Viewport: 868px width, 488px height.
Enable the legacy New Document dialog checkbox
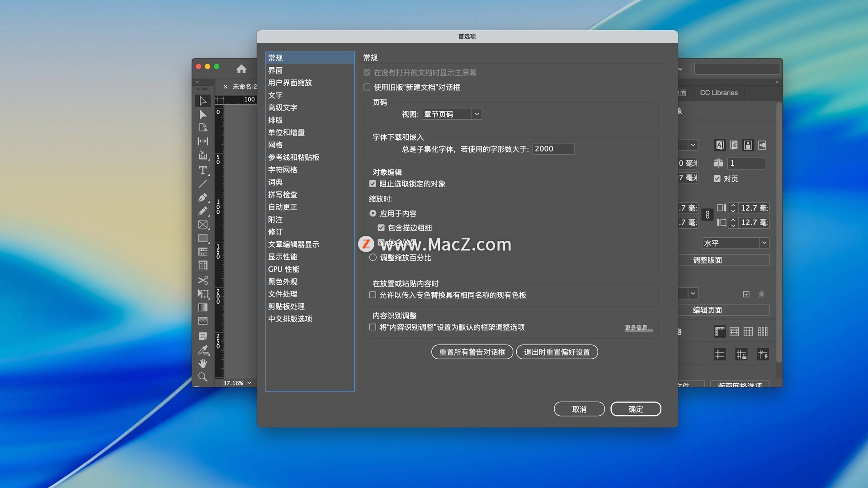click(367, 87)
